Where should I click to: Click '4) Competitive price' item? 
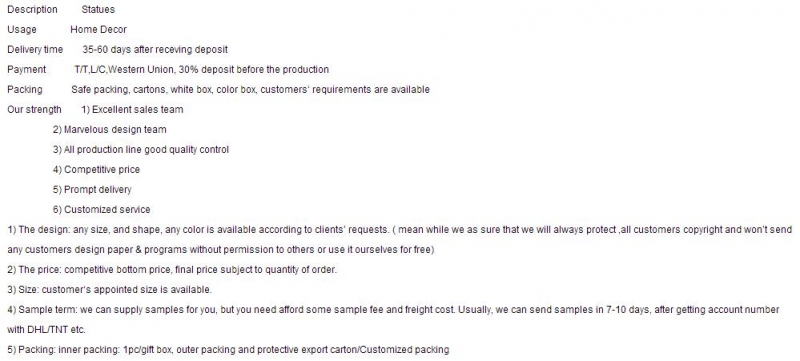[96, 169]
